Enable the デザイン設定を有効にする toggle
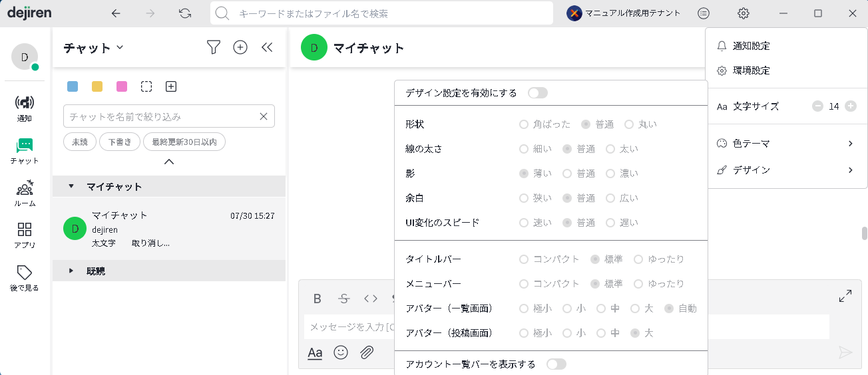This screenshot has width=868, height=375. [x=537, y=93]
